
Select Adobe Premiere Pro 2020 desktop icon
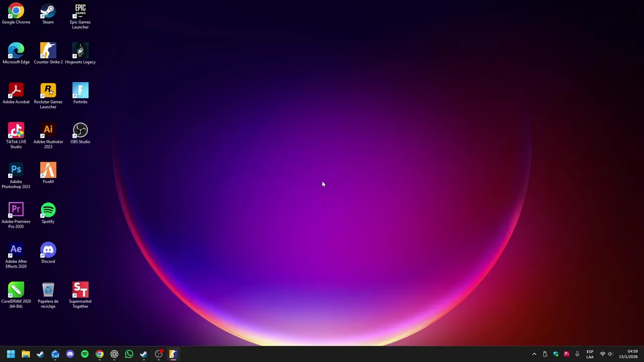coord(16,216)
